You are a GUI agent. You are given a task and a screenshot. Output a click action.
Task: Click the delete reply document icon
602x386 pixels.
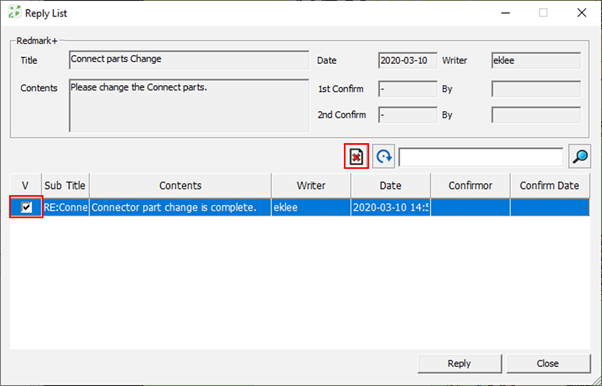tap(356, 156)
